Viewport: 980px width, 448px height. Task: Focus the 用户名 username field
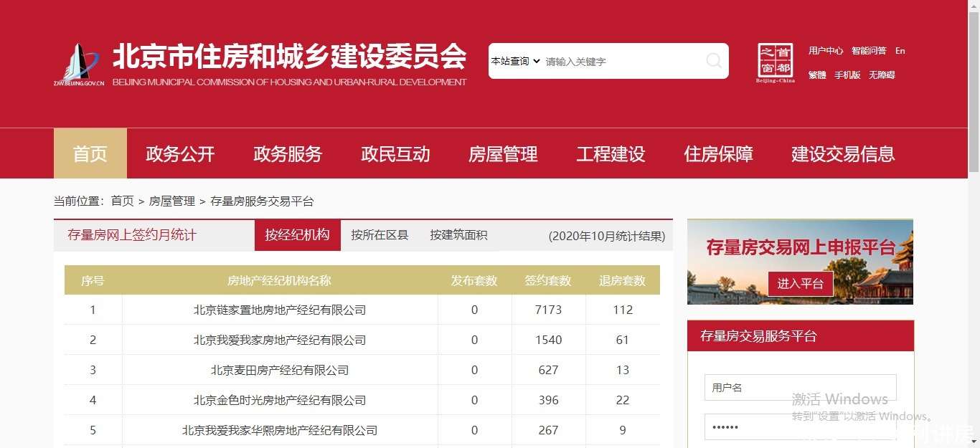click(x=800, y=387)
